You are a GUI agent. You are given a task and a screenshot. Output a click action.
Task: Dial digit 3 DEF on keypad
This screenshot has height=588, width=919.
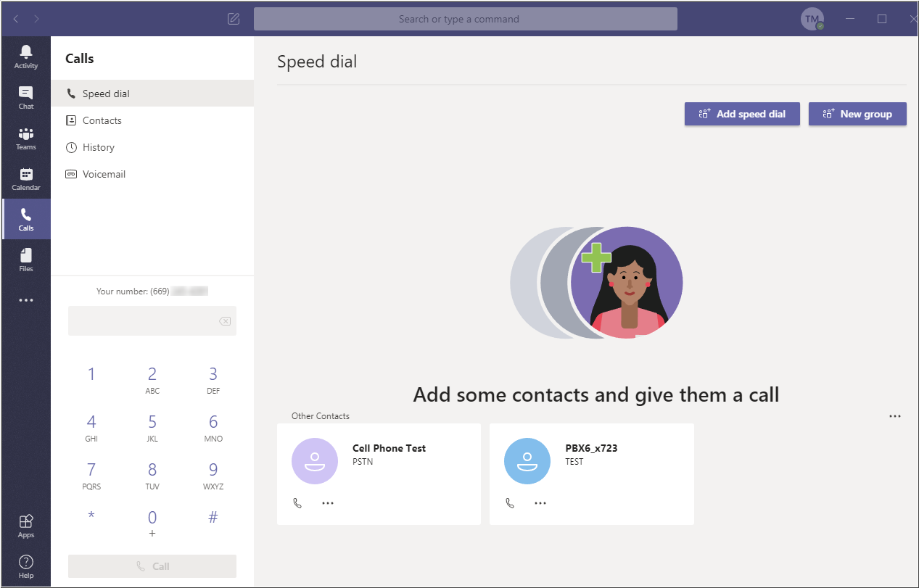[x=213, y=380]
